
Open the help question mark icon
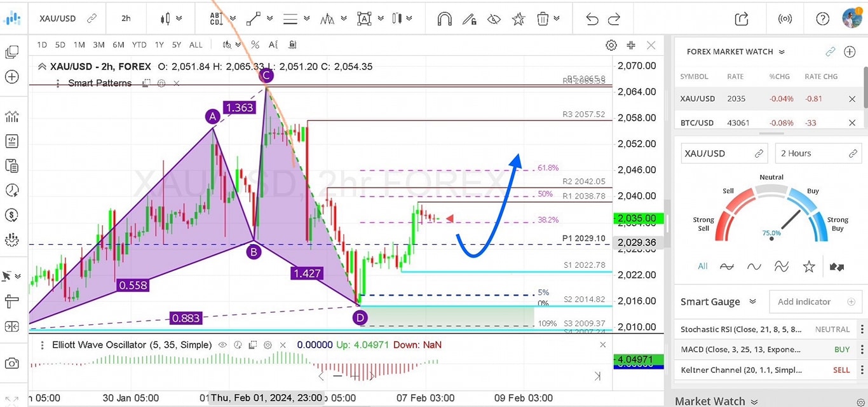tap(822, 18)
